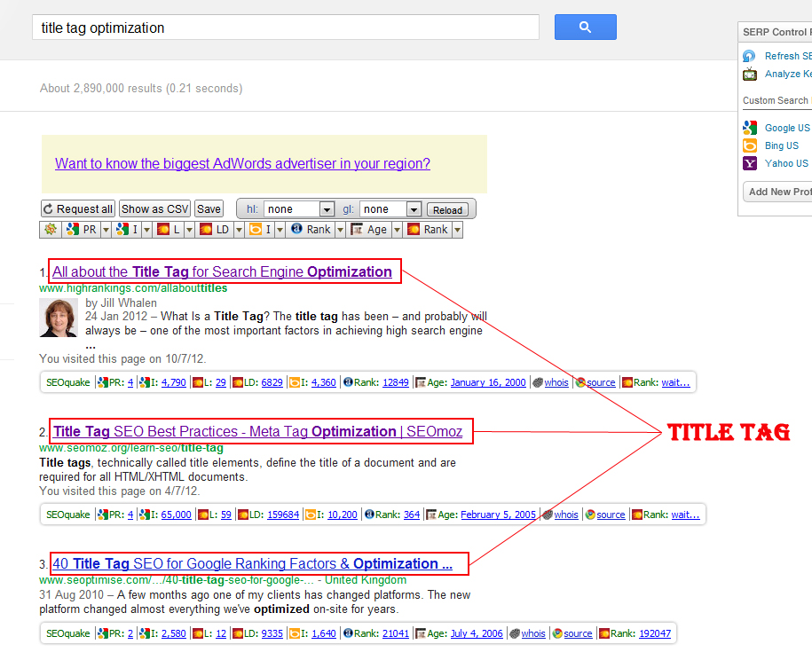Click the Request all button
This screenshot has height=660, width=812.
click(78, 209)
